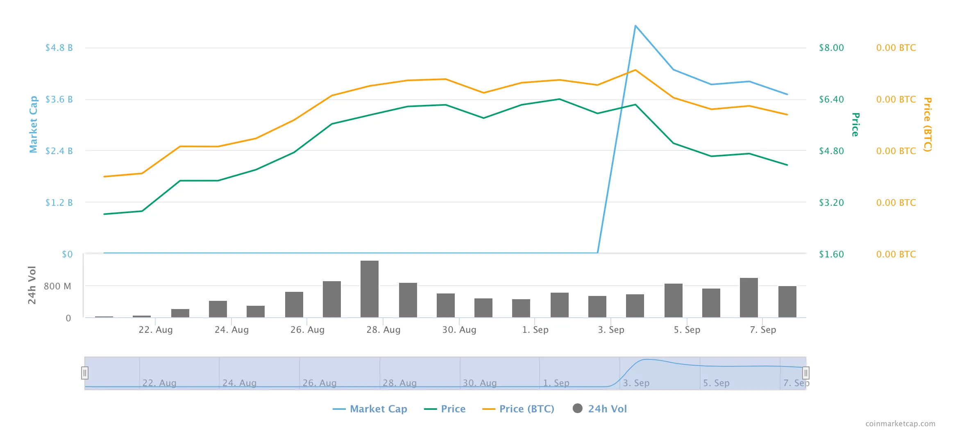The image size is (980, 432).
Task: Click the left navigator grip handle
Action: coord(85,373)
